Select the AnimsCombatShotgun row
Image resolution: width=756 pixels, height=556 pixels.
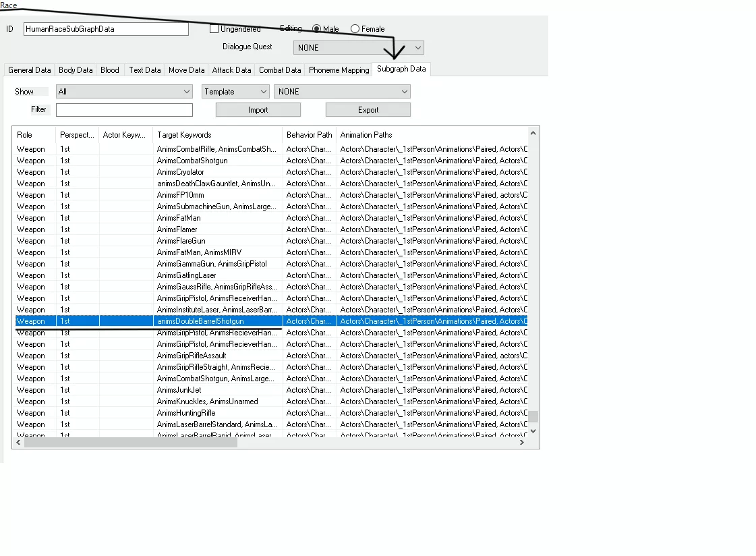pyautogui.click(x=272, y=161)
